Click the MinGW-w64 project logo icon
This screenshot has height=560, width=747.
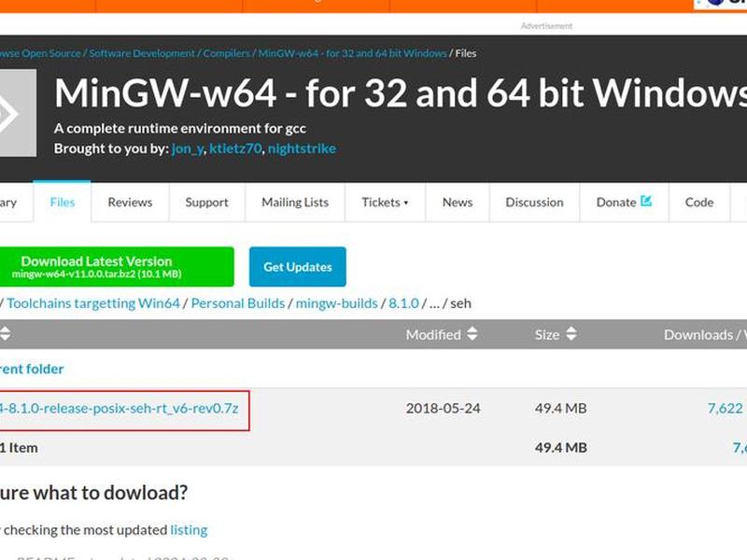pyautogui.click(x=18, y=113)
